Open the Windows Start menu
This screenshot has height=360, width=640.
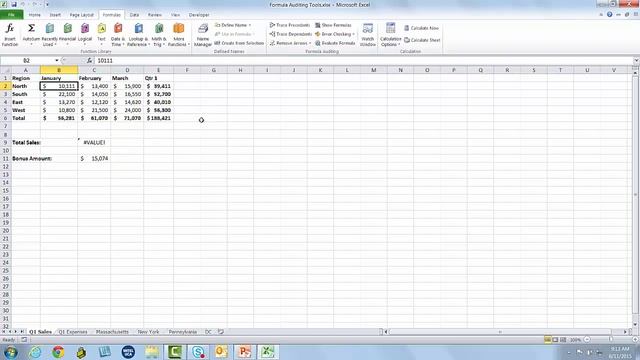11,352
